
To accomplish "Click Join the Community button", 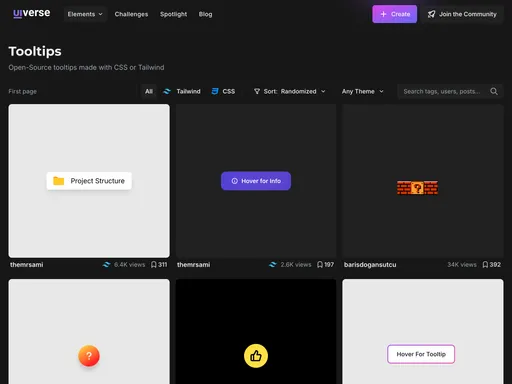I will tap(462, 14).
